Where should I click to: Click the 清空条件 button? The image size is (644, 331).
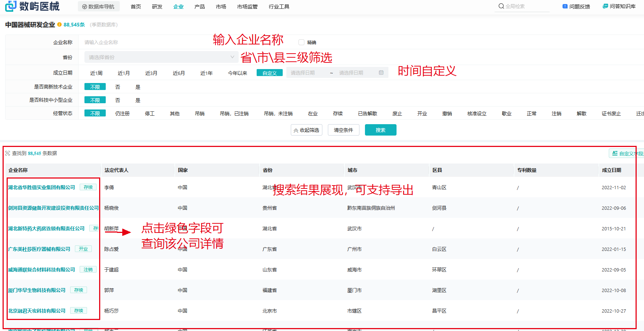tap(343, 130)
